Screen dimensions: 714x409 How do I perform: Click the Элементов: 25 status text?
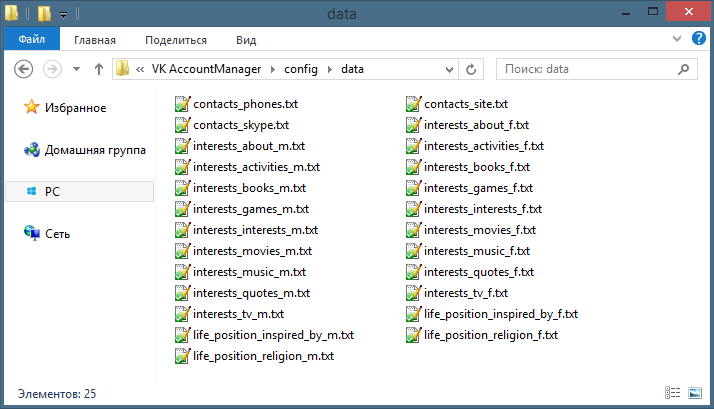coord(57,394)
